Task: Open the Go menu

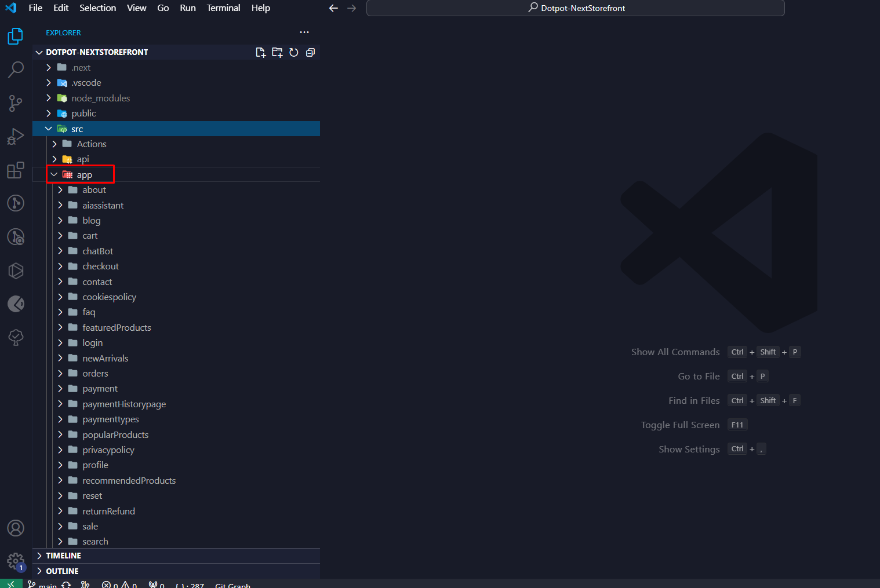Action: click(163, 8)
